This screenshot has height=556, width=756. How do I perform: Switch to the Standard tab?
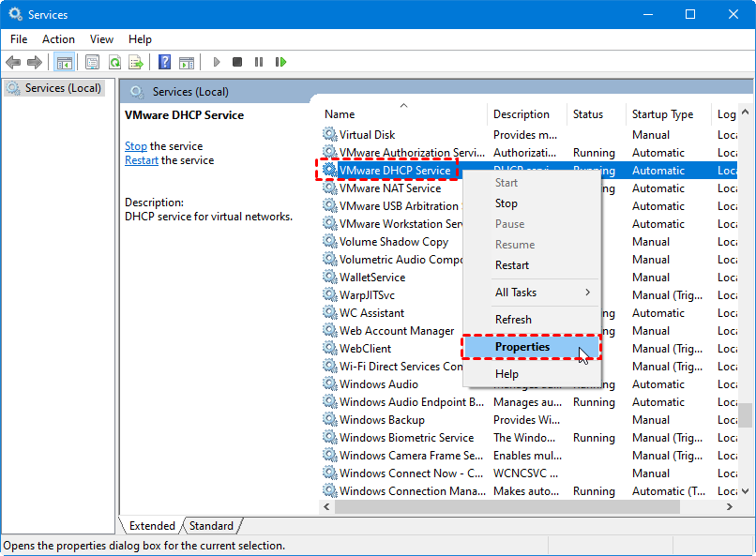coord(212,526)
